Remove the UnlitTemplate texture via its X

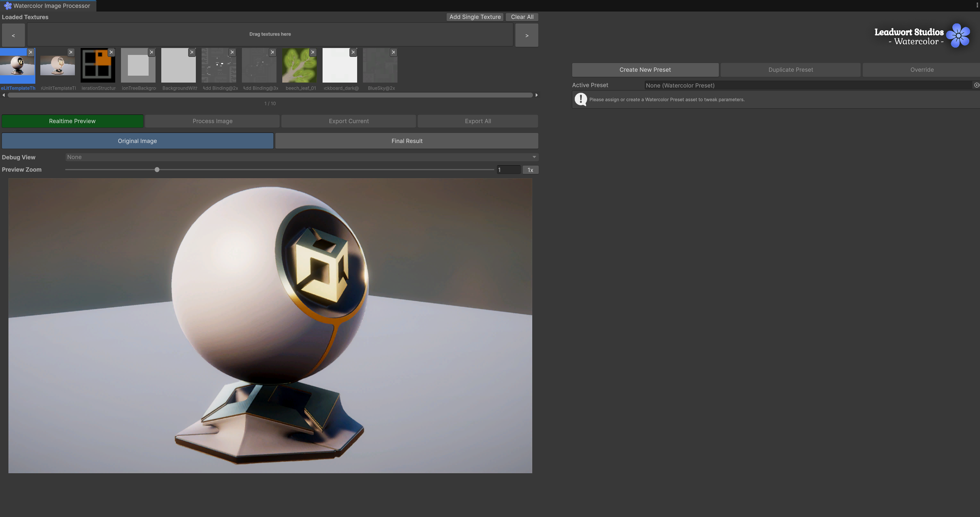pos(71,52)
